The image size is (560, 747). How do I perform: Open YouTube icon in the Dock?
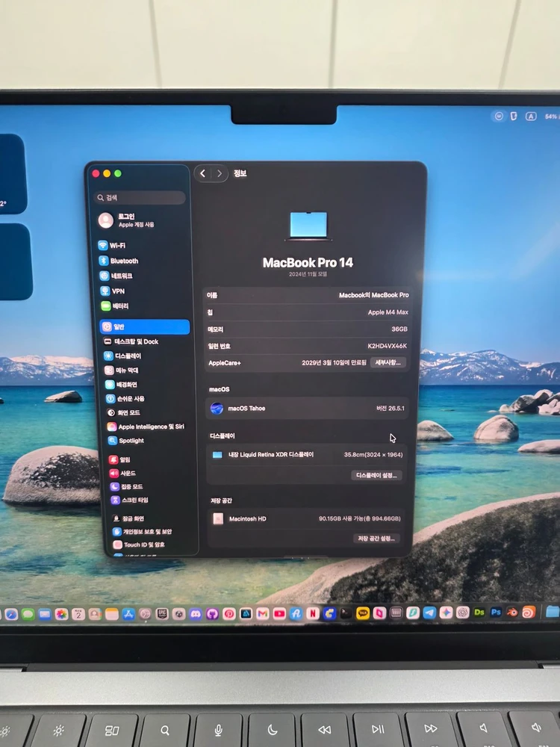279,613
